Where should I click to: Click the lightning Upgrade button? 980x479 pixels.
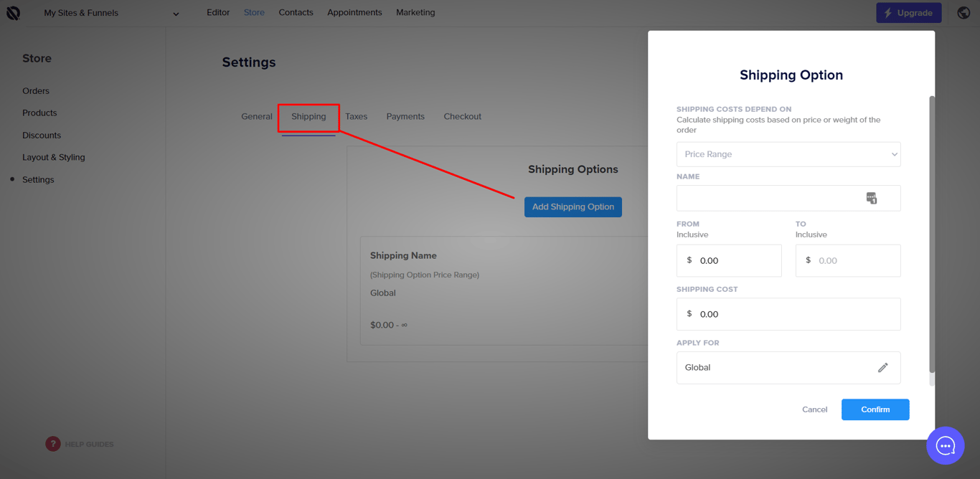coord(908,13)
